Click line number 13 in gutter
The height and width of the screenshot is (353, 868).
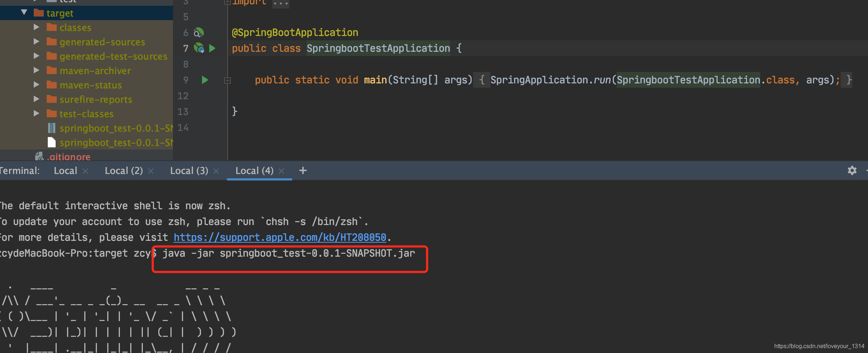183,112
